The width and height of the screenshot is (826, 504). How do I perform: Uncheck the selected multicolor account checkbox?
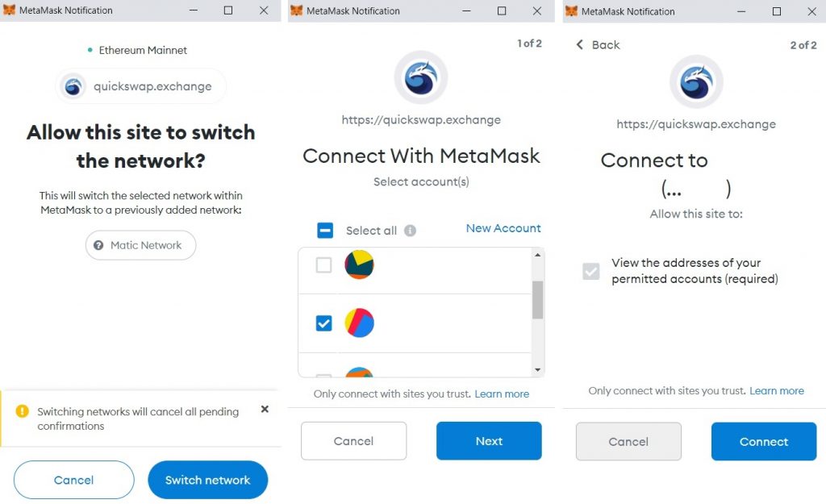pos(325,323)
